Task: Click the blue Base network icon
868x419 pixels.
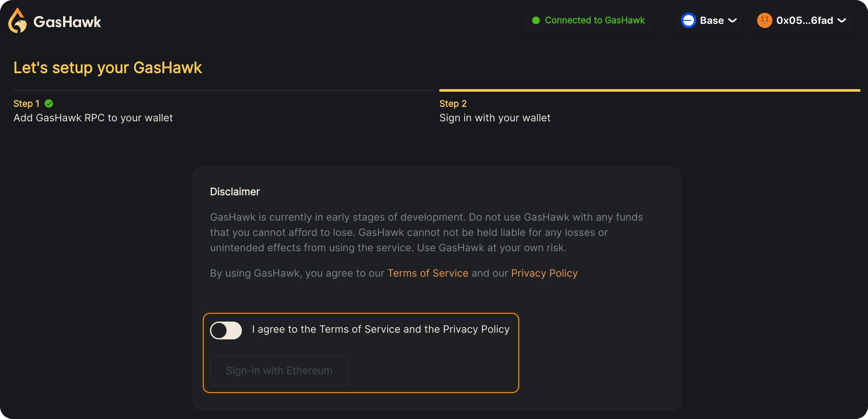Action: 688,21
